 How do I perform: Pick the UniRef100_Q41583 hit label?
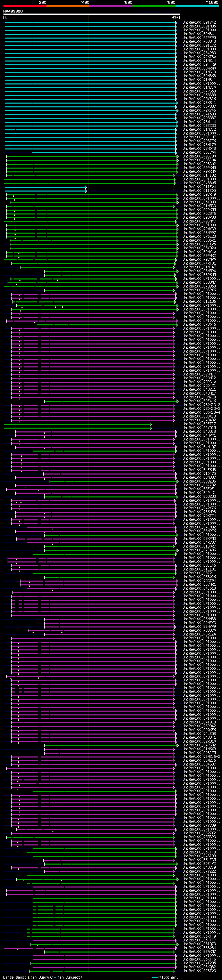click(x=199, y=114)
